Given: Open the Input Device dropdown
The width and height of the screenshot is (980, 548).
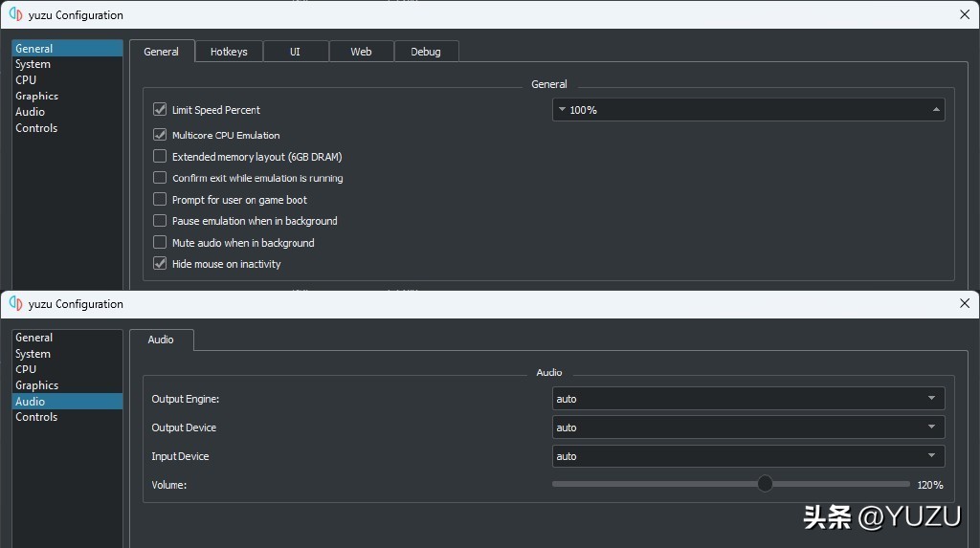Looking at the screenshot, I should (748, 456).
